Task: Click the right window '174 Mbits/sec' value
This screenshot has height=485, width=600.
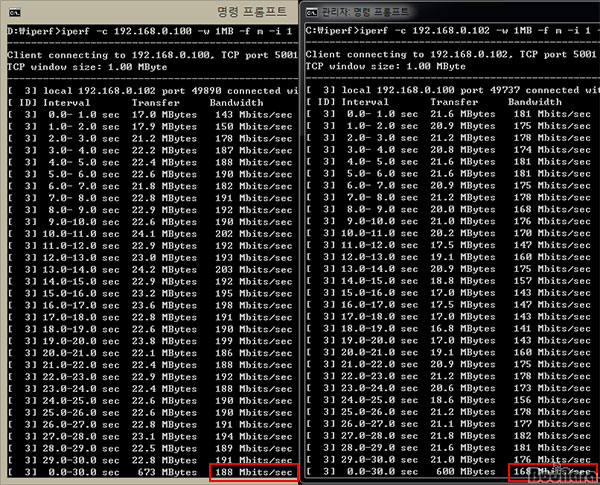Action: [552, 150]
